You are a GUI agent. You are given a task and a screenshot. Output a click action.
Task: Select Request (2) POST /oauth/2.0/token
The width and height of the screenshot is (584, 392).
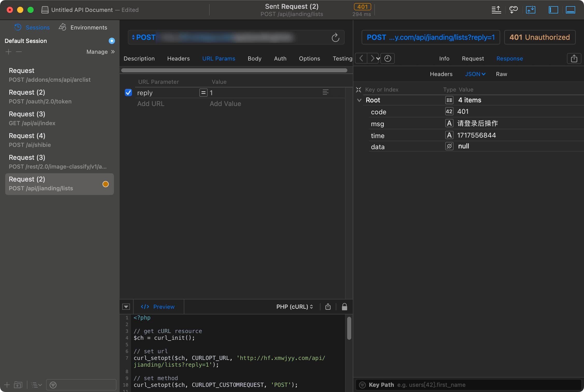[x=60, y=97]
